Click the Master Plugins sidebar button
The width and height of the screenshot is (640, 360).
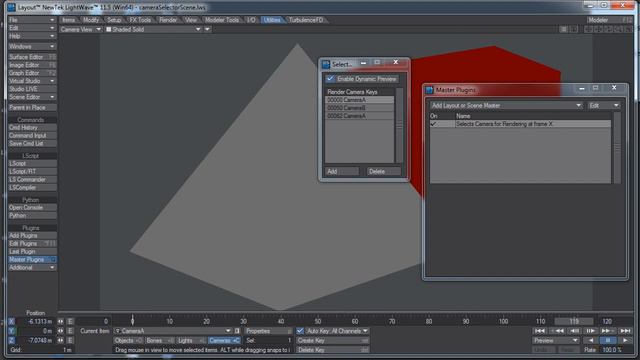[x=32, y=260]
